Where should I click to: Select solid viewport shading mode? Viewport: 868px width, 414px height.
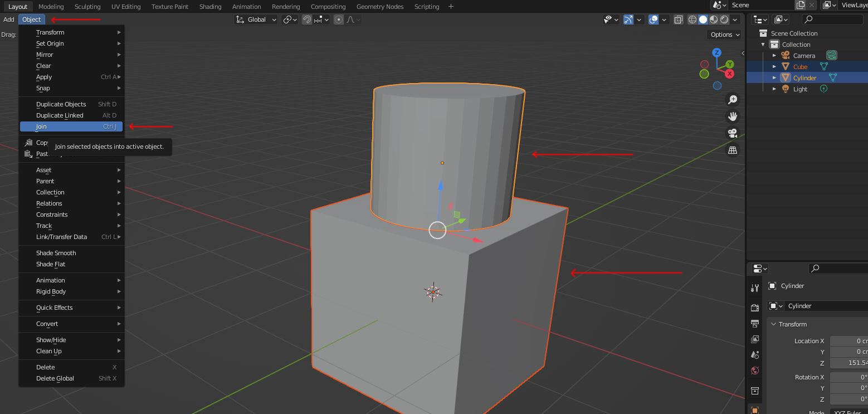point(703,20)
